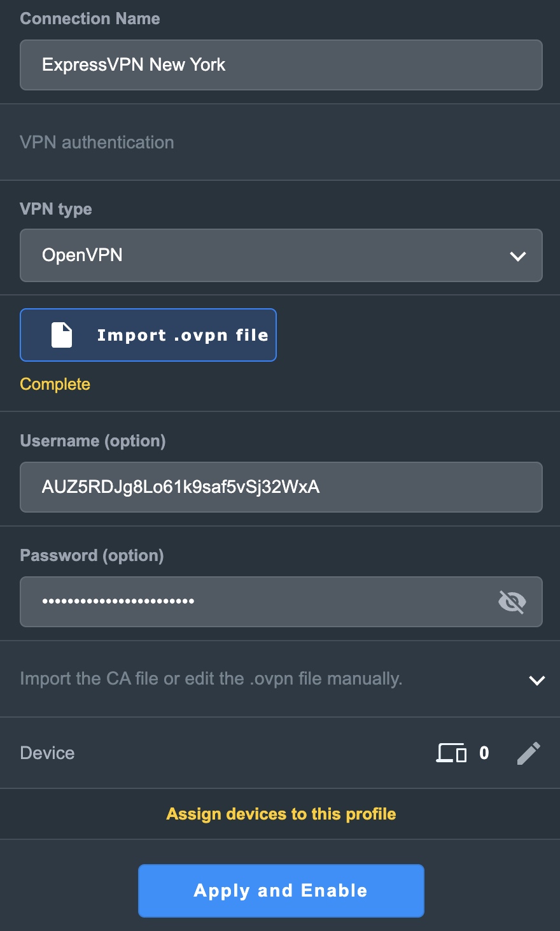Click the Complete status text
Viewport: 560px width, 931px height.
[55, 384]
